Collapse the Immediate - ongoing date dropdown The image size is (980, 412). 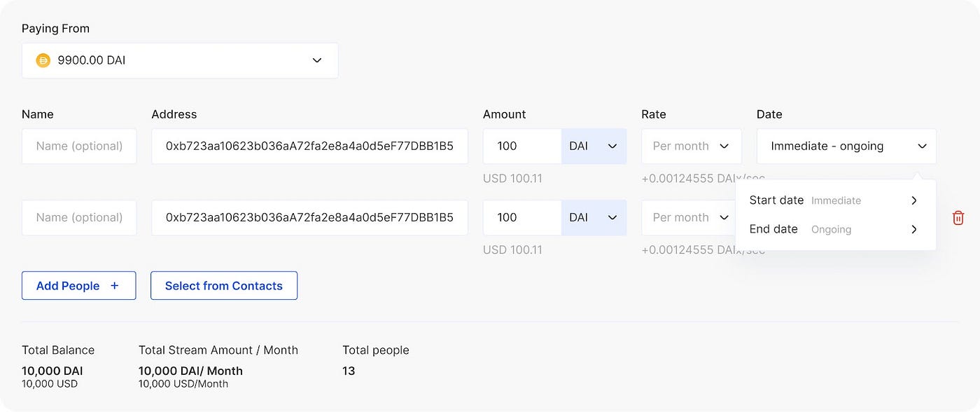[x=922, y=146]
